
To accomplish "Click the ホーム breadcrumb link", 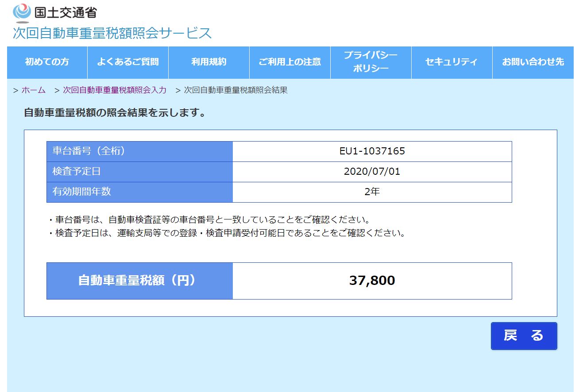I will pos(33,90).
